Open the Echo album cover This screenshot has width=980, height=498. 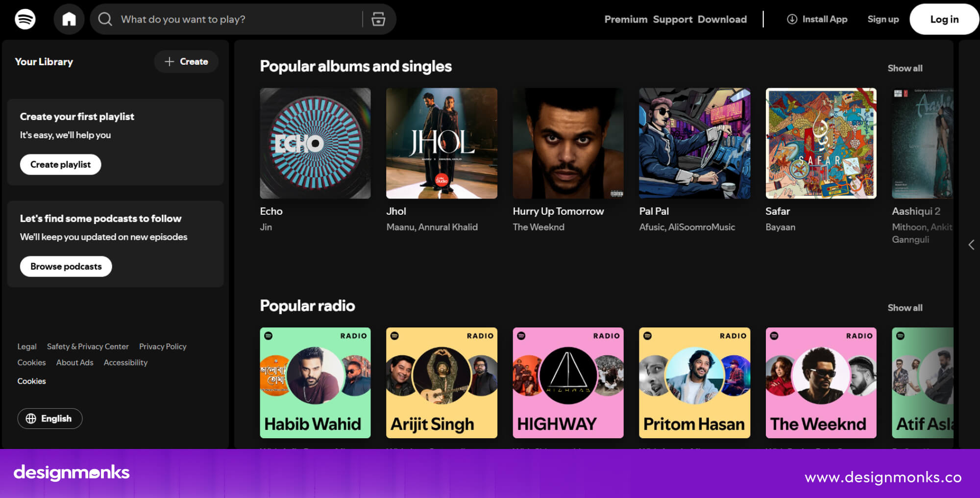[315, 143]
